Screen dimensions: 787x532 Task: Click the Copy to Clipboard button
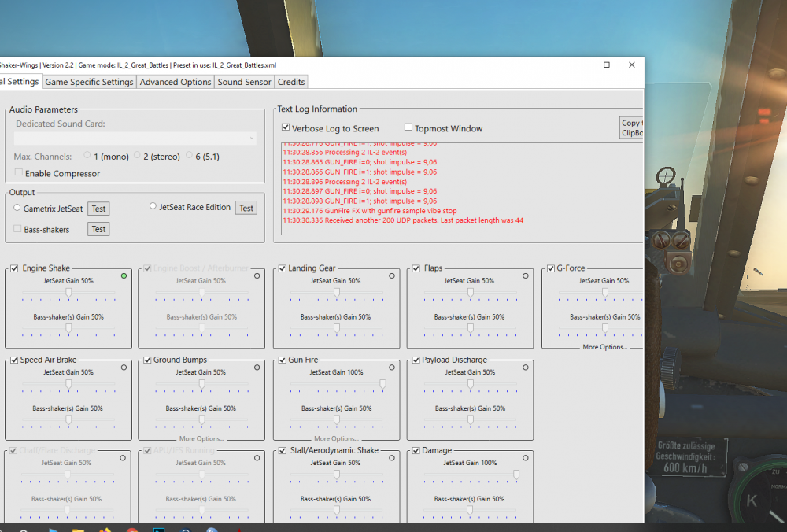click(x=631, y=128)
